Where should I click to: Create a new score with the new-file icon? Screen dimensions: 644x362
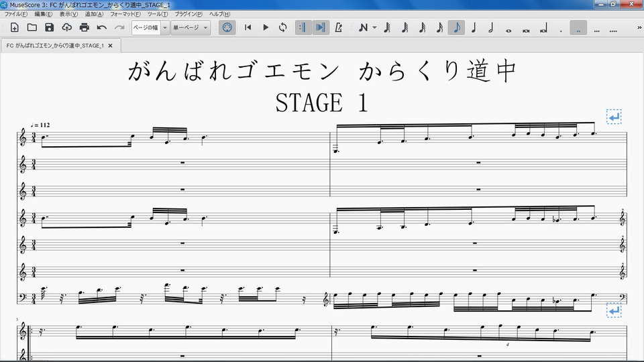(14, 27)
